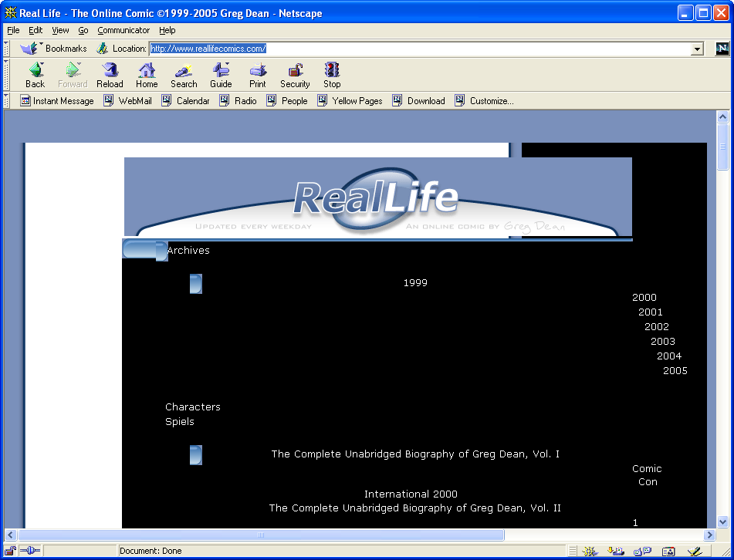Open the View menu

[x=60, y=30]
